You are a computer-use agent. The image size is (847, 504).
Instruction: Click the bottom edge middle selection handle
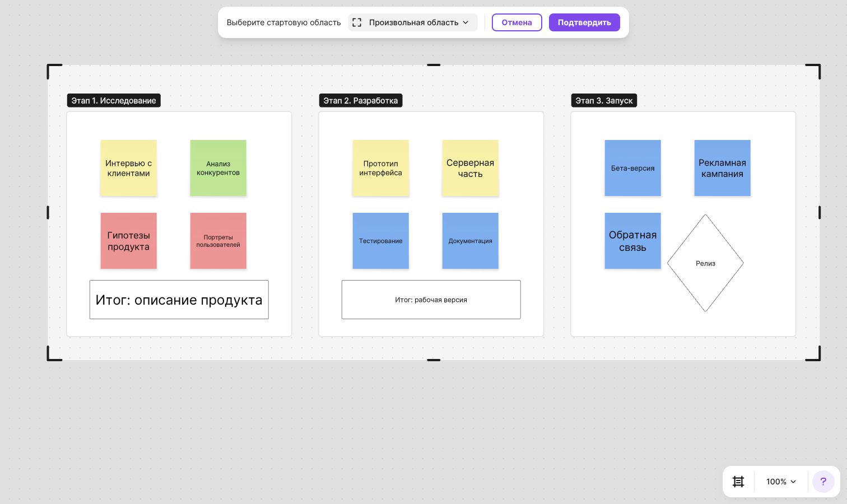434,360
